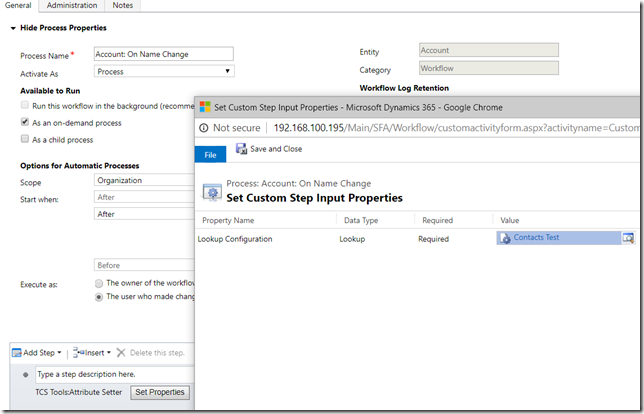Click the process gear icon in dialog header
644x414 pixels.
(212, 192)
